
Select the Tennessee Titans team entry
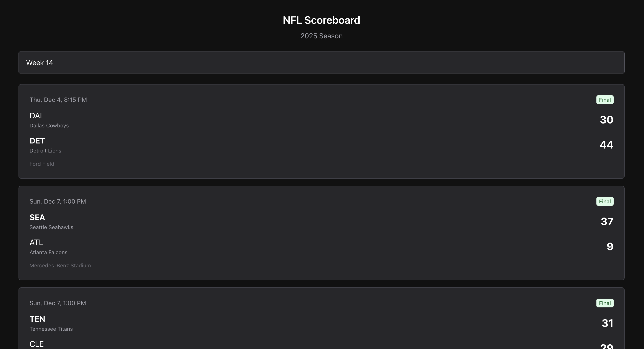click(x=51, y=323)
